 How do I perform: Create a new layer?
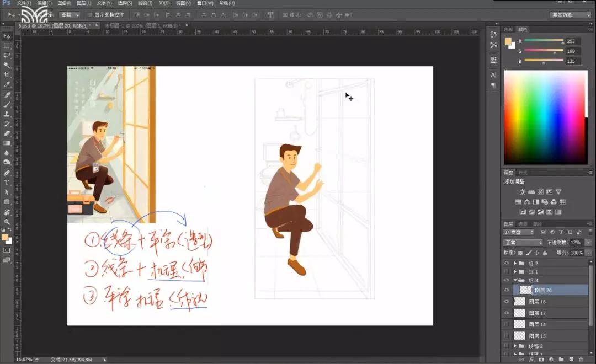(571, 360)
